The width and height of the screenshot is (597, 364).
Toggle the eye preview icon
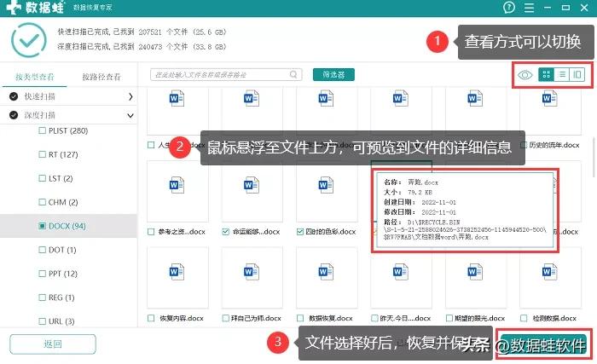tap(525, 75)
